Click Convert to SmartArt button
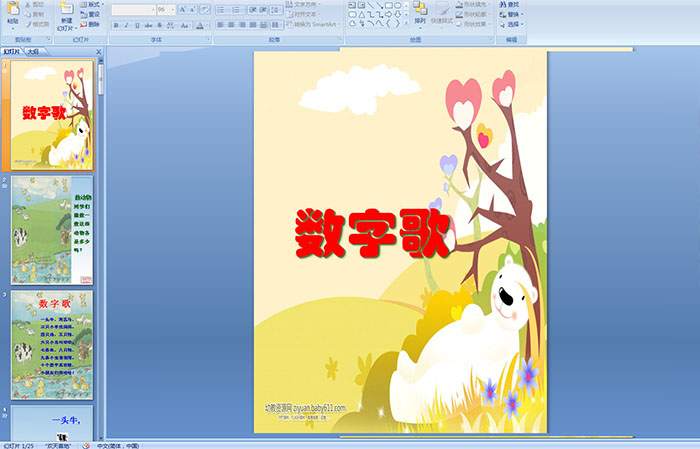 pos(313,24)
